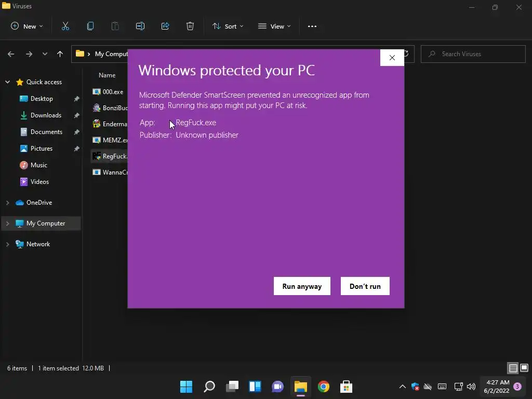
Task: Unpin Documents using its pin icon
Action: click(x=77, y=132)
